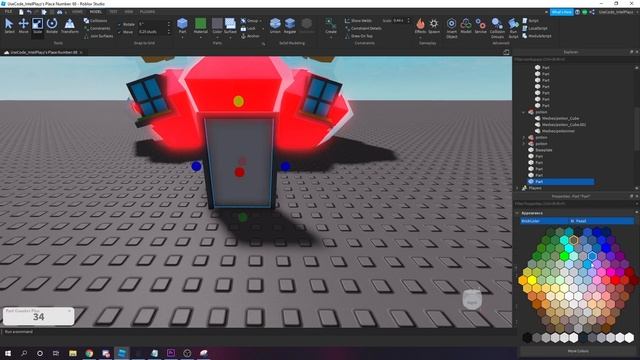This screenshot has width=640, height=360.
Task: Switch to the VIEW tab
Action: pos(129,12)
